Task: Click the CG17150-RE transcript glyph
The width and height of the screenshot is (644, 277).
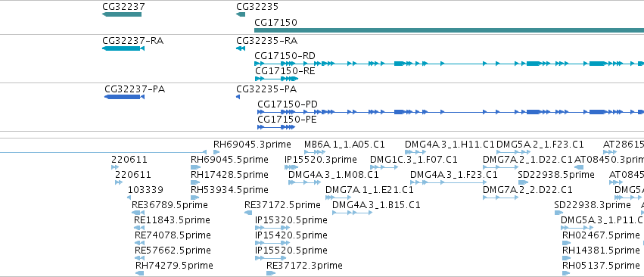Action: coord(276,79)
